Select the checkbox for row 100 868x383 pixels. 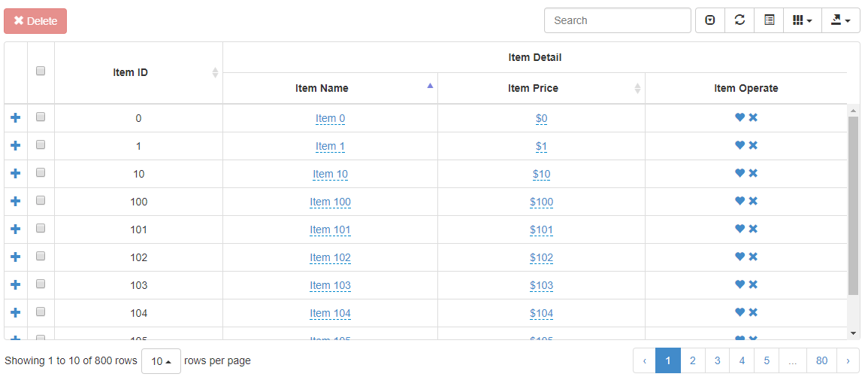tap(41, 200)
